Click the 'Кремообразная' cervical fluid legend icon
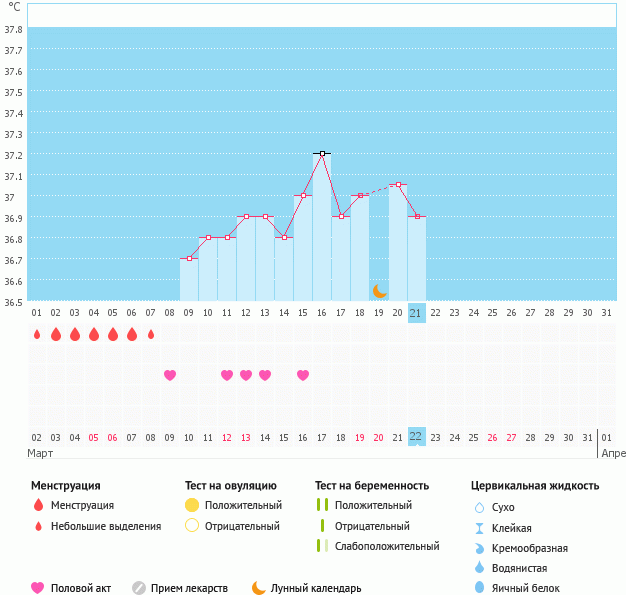The image size is (626, 595). coord(478,548)
